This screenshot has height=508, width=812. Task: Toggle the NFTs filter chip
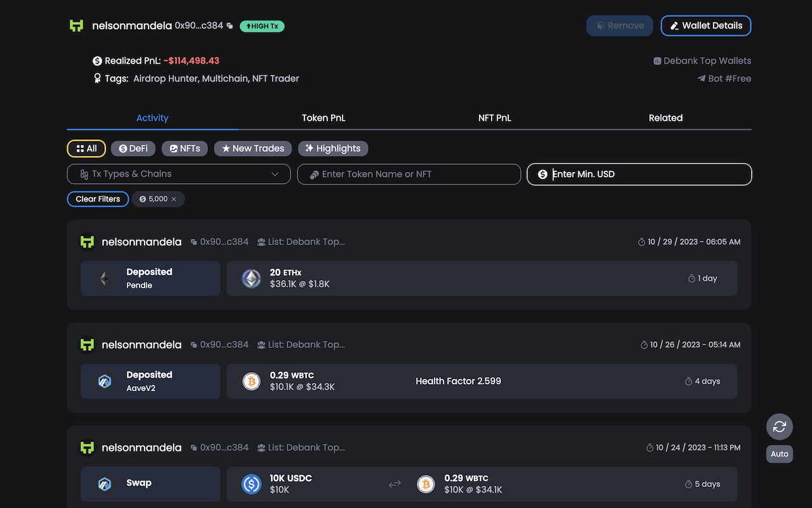click(185, 149)
